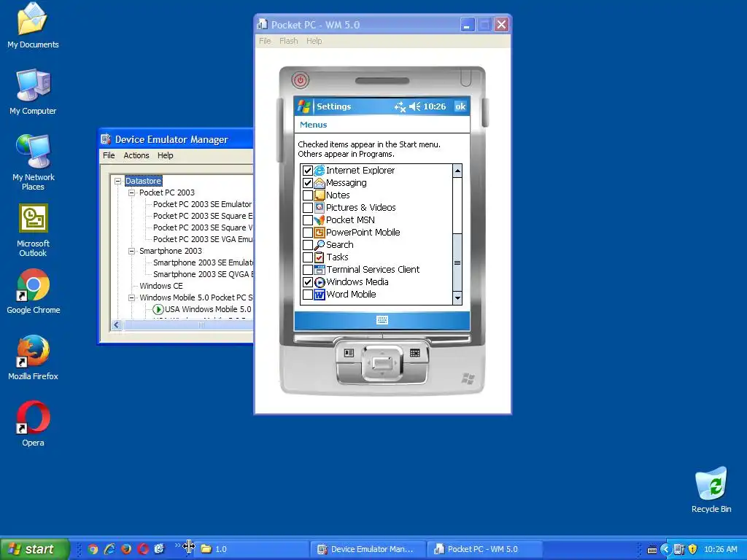Viewport: 747px width, 560px height.
Task: Open Microsoft Outlook desktop icon
Action: [x=33, y=230]
